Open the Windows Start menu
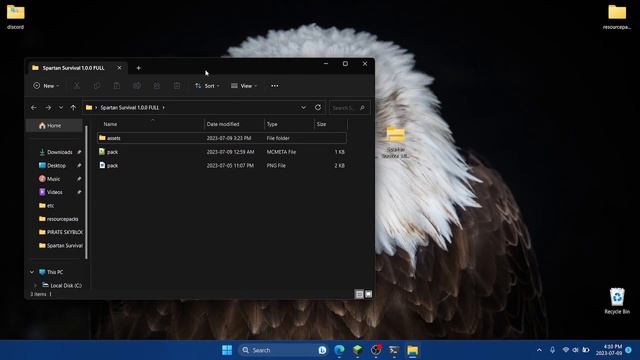The height and width of the screenshot is (360, 640). (x=227, y=350)
